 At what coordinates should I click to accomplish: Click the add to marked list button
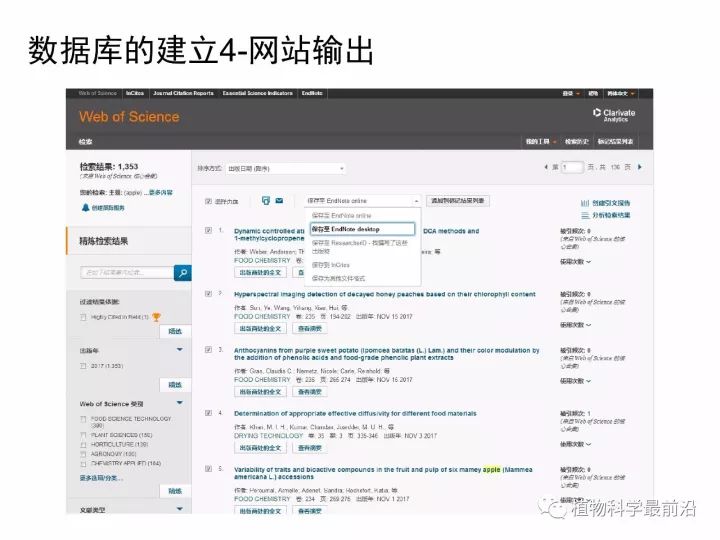[458, 201]
